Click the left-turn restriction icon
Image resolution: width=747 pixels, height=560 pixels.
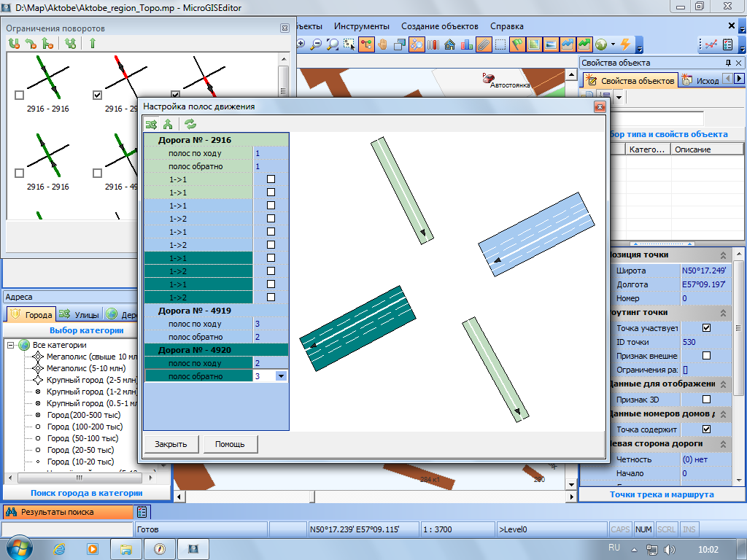point(31,44)
